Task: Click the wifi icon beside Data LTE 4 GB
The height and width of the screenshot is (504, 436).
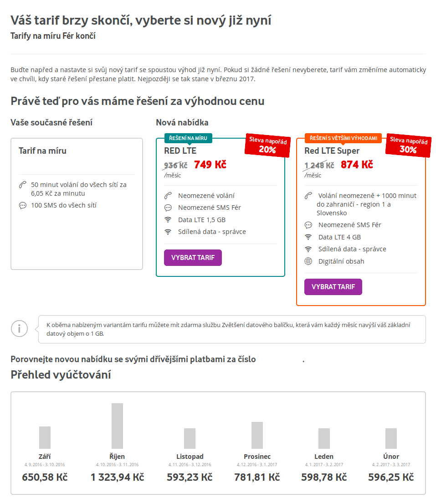Action: coord(308,237)
